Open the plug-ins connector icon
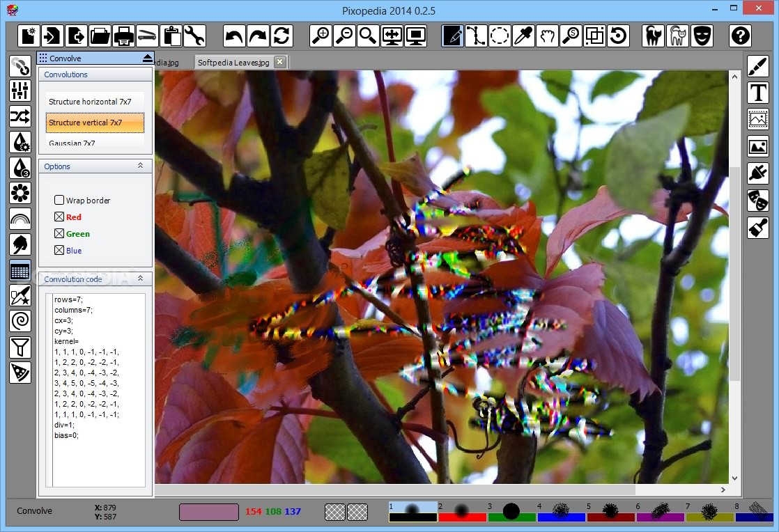Screen dimensions: 779x532 click(x=758, y=173)
